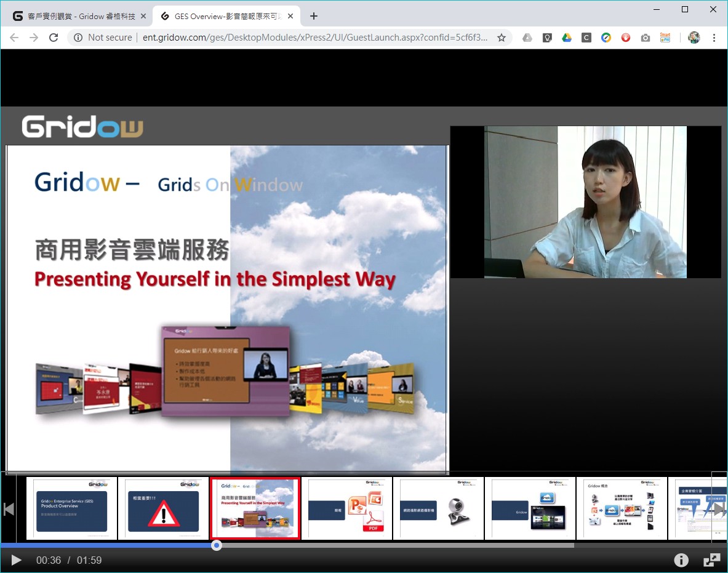Select the GES Product Overview slide thumbnail
This screenshot has height=573, width=728.
click(71, 508)
